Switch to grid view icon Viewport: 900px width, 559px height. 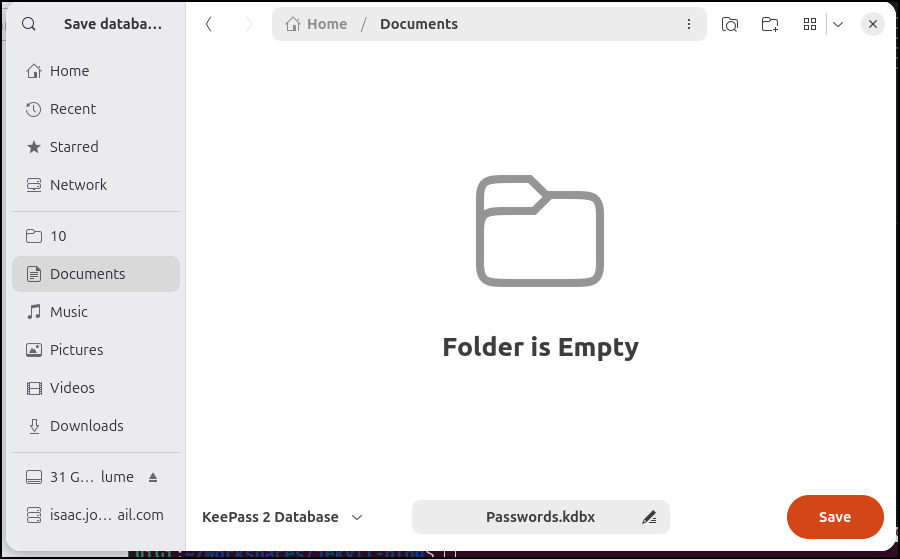click(810, 24)
